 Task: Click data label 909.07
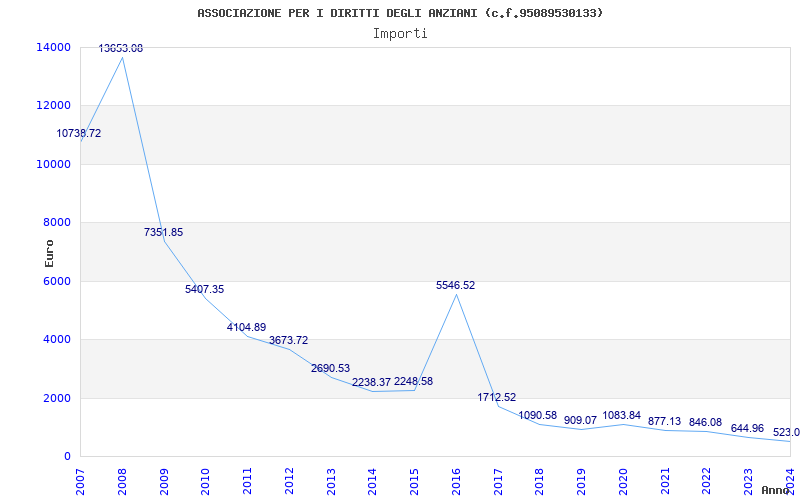(581, 421)
